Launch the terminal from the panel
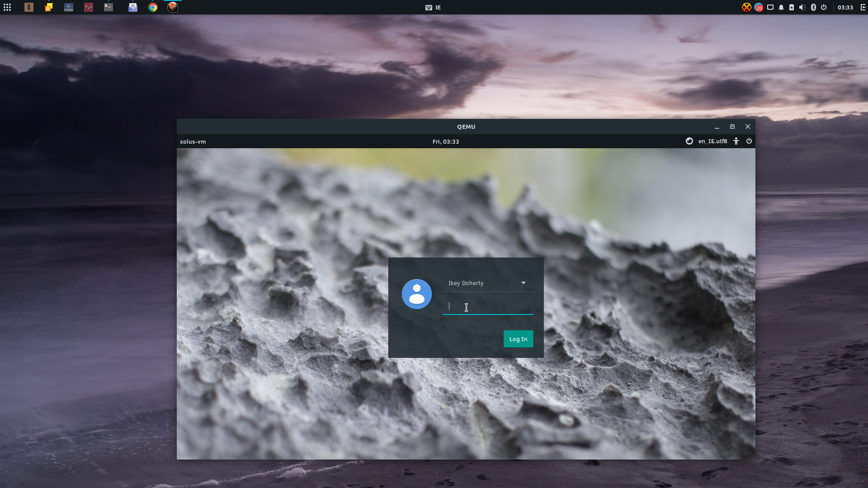The width and height of the screenshot is (868, 488). point(108,7)
